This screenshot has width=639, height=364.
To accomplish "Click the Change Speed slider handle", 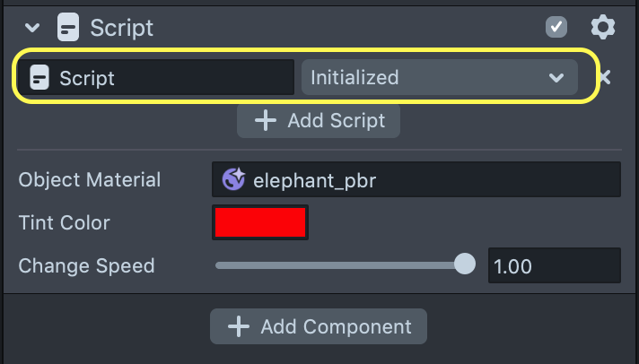I will pyautogui.click(x=465, y=264).
